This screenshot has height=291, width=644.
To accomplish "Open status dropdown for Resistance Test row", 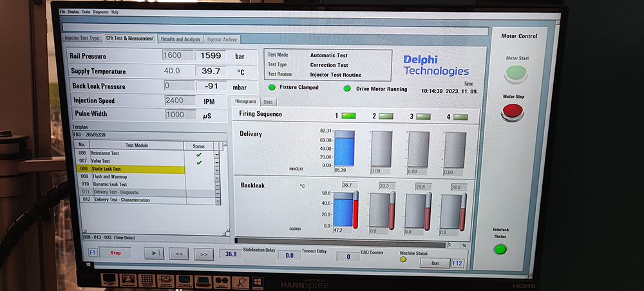I will 217,155.
